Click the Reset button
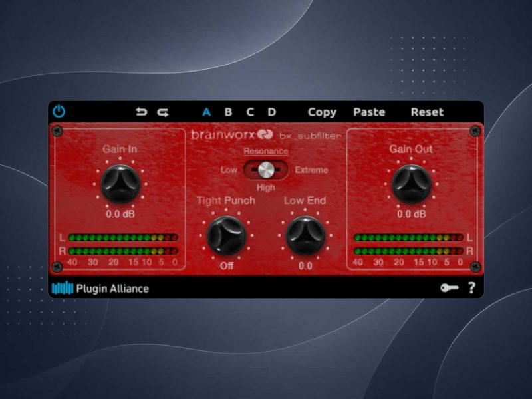The height and width of the screenshot is (399, 532). [x=427, y=112]
